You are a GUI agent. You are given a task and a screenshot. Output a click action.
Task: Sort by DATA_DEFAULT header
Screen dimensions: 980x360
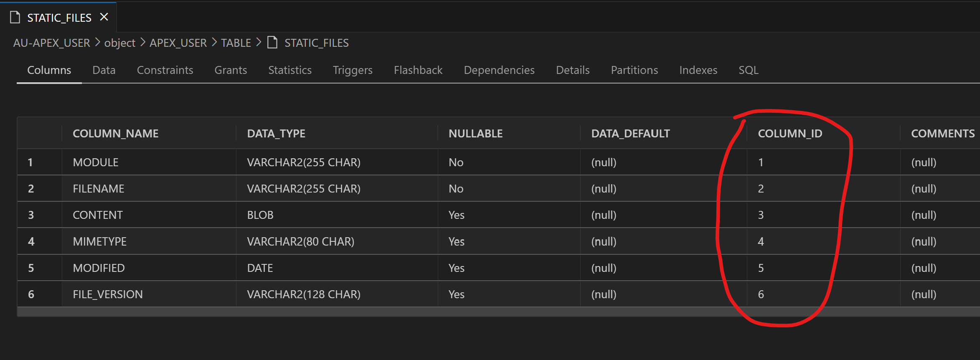(x=630, y=133)
